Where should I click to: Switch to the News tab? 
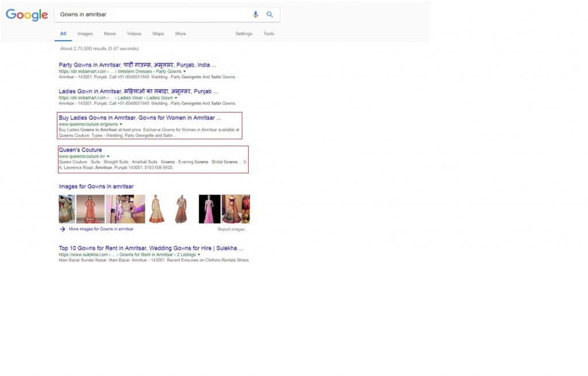(110, 34)
